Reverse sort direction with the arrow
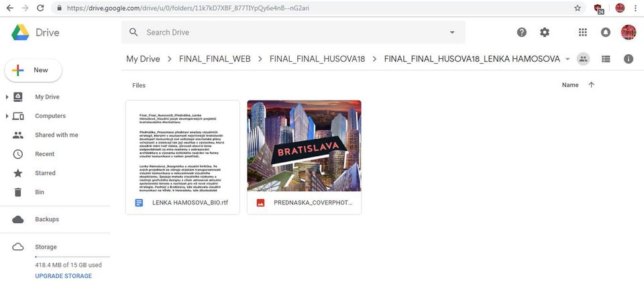The image size is (644, 303). (592, 85)
